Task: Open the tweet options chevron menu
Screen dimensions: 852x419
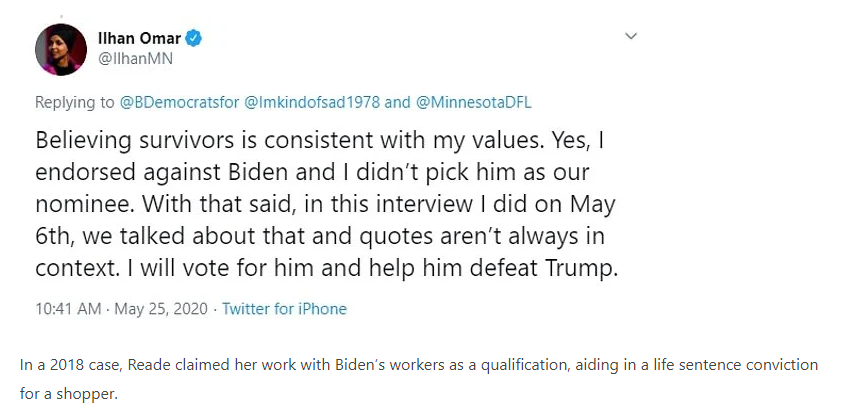Action: click(x=631, y=36)
